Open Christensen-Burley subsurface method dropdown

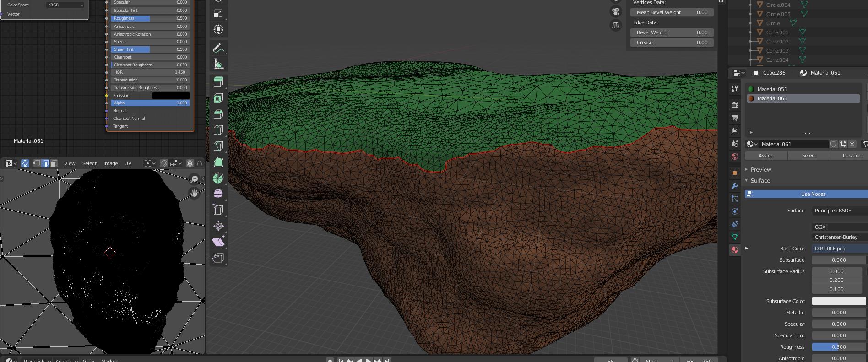pos(840,237)
